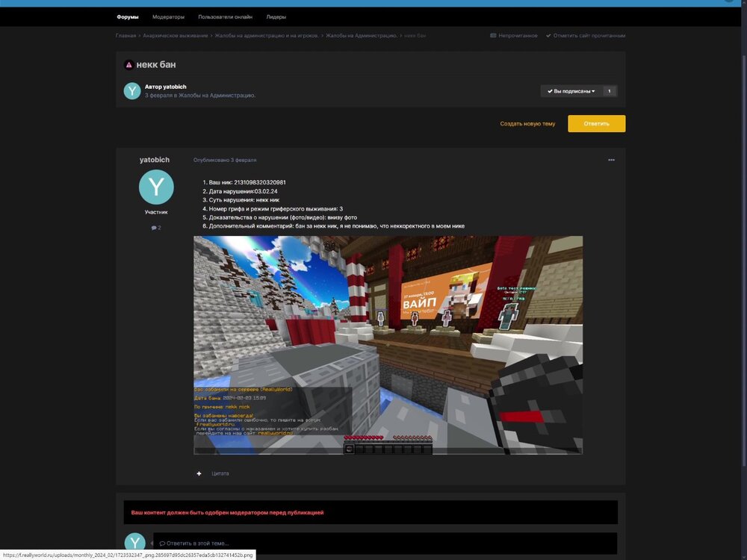The width and height of the screenshot is (747, 560).
Task: Open the Форумы tab
Action: click(128, 17)
